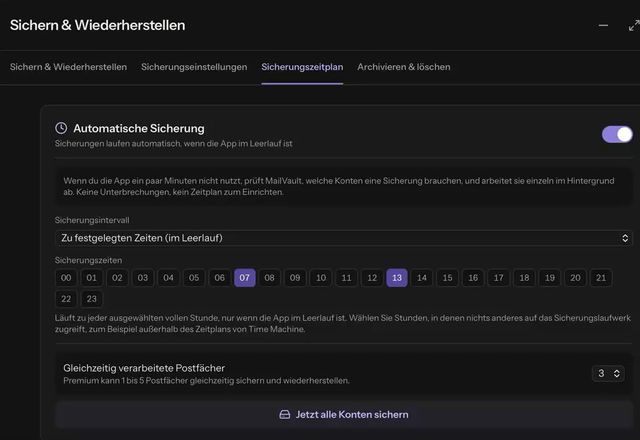The height and width of the screenshot is (440, 640).
Task: Toggle the Automatische Sicherung switch
Action: click(x=617, y=134)
